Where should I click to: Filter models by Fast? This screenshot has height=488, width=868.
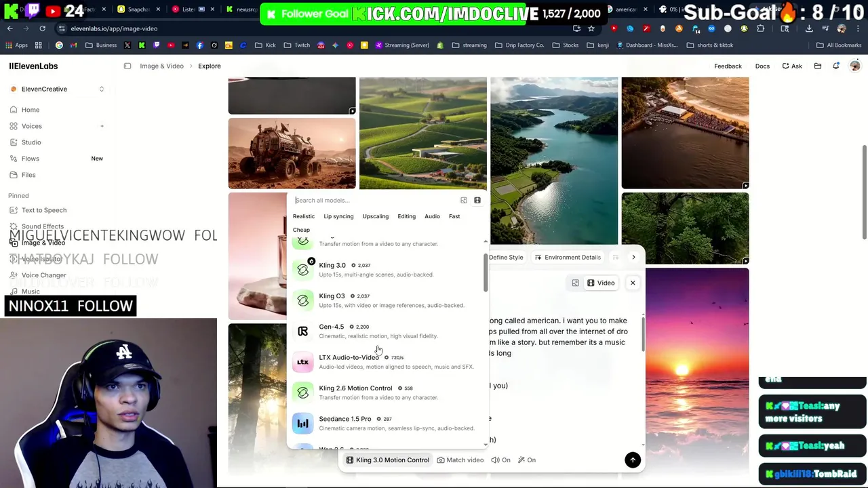click(x=454, y=216)
